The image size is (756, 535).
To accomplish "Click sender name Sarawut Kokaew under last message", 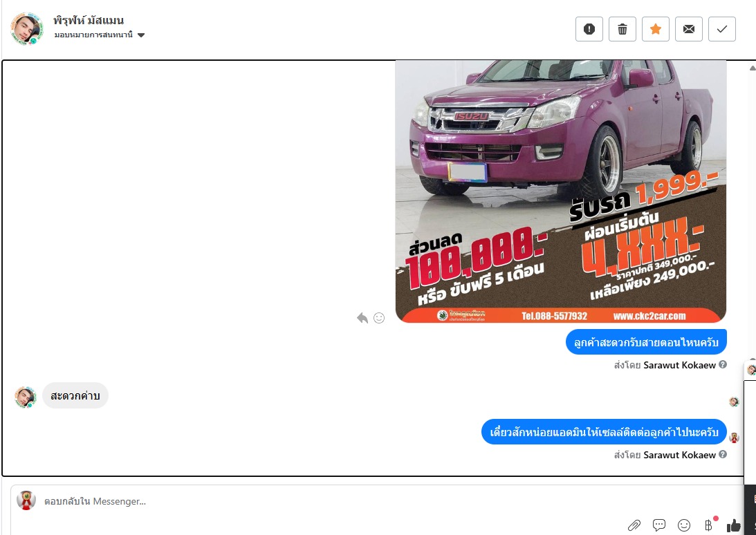I will tap(679, 455).
